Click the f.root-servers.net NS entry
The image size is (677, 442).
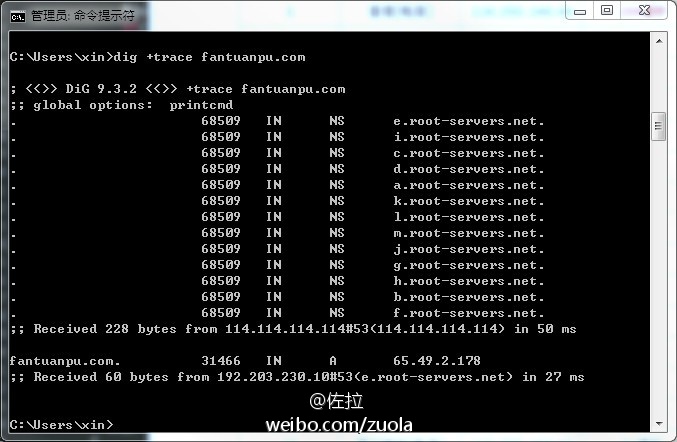click(468, 313)
